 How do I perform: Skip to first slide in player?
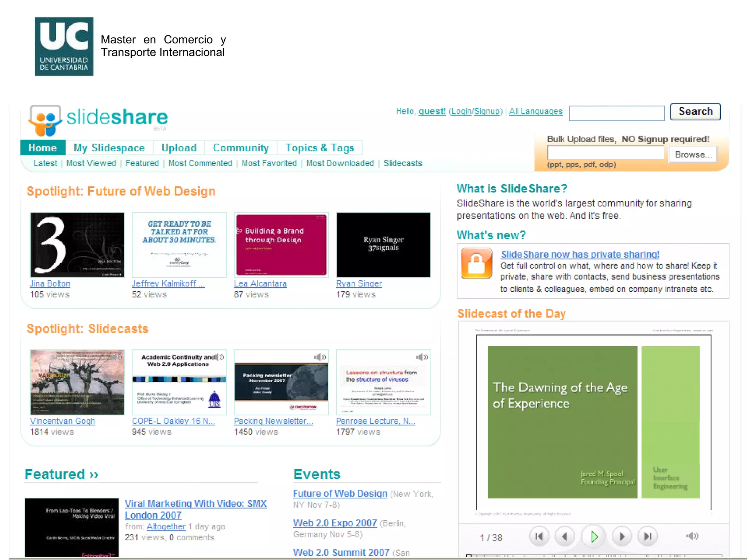539,536
